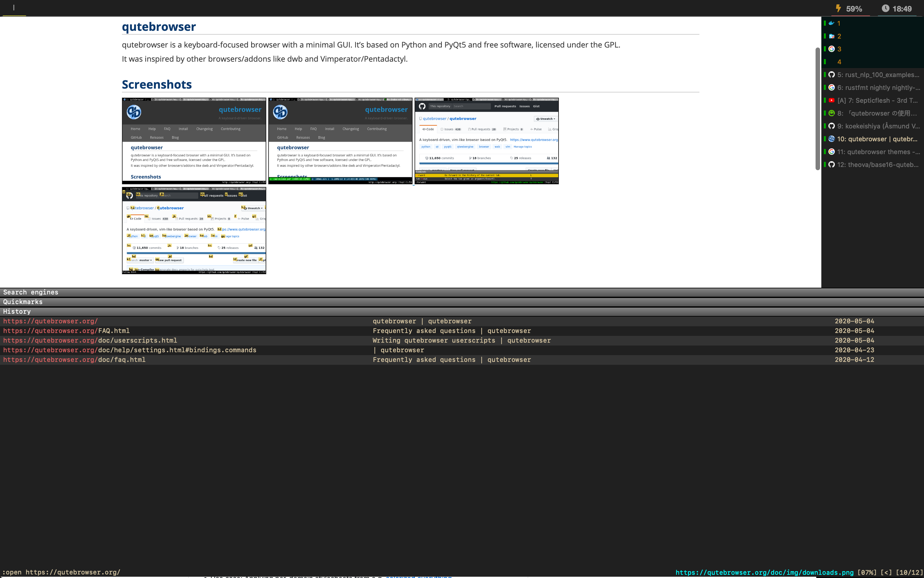Click the 'Writing qutebrowser userscripts | qutebrowser' title

click(462, 340)
